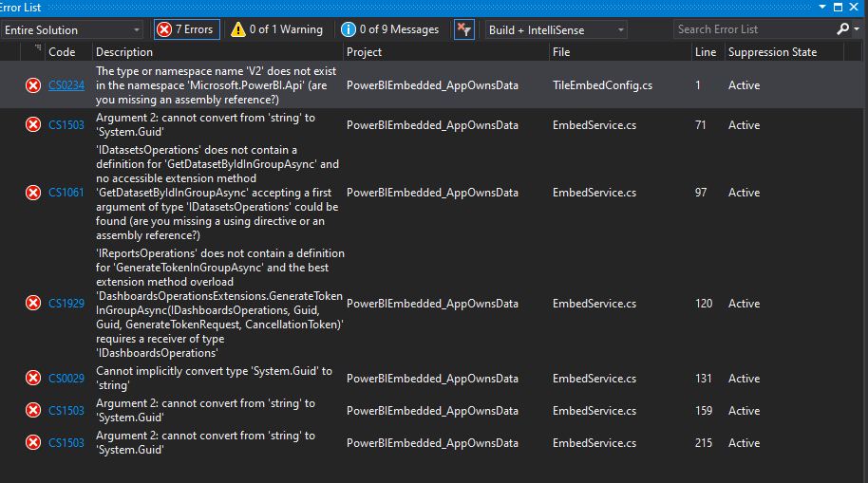868x483 pixels.
Task: Open the CS1503 link for line 71
Action: pyautogui.click(x=66, y=125)
